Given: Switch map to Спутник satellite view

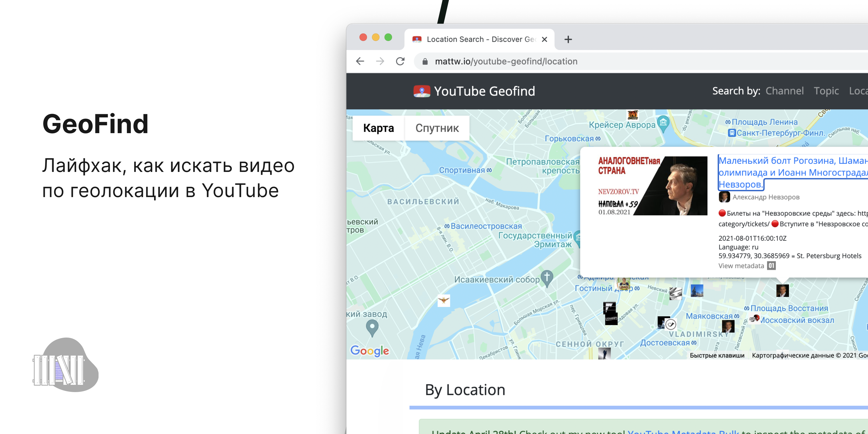Looking at the screenshot, I should point(437,128).
